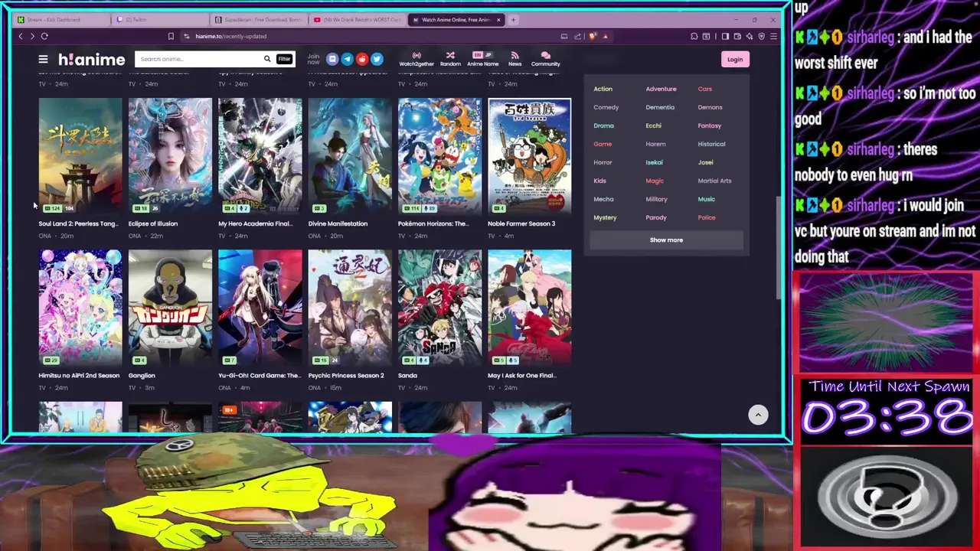
Task: Select the Isekai genre
Action: pos(654,162)
